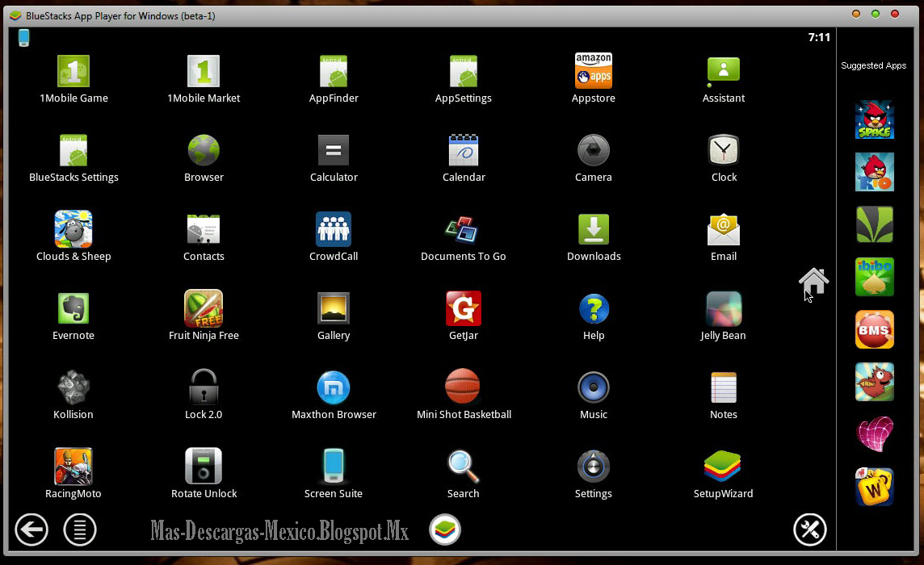Launch 1Mobile Market
The height and width of the screenshot is (565, 924).
[x=204, y=71]
